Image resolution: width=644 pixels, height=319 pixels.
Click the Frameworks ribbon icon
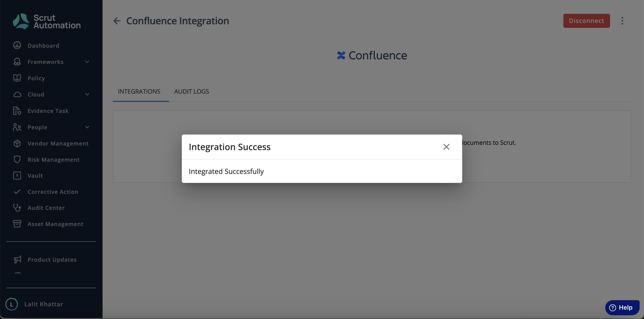pyautogui.click(x=17, y=62)
